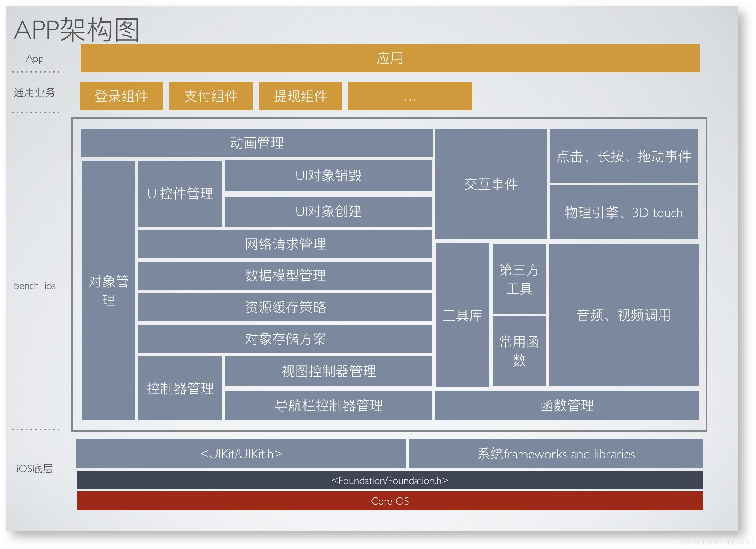Click the orange ellipsis component block

(409, 96)
